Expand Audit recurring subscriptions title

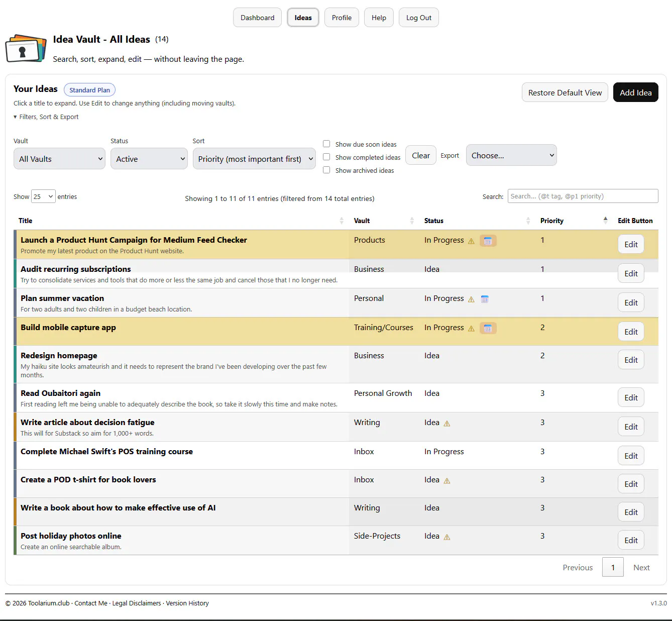click(x=76, y=269)
